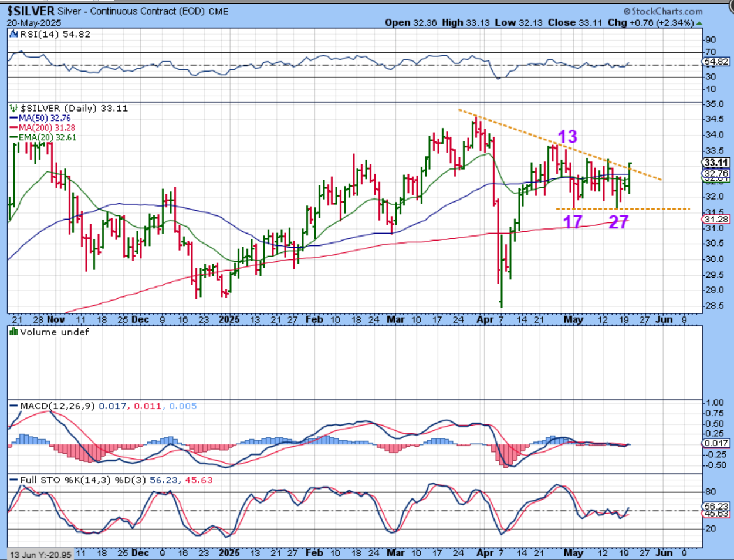Click the Volume panel bar-chart icon
This screenshot has height=560, width=734.
13,332
